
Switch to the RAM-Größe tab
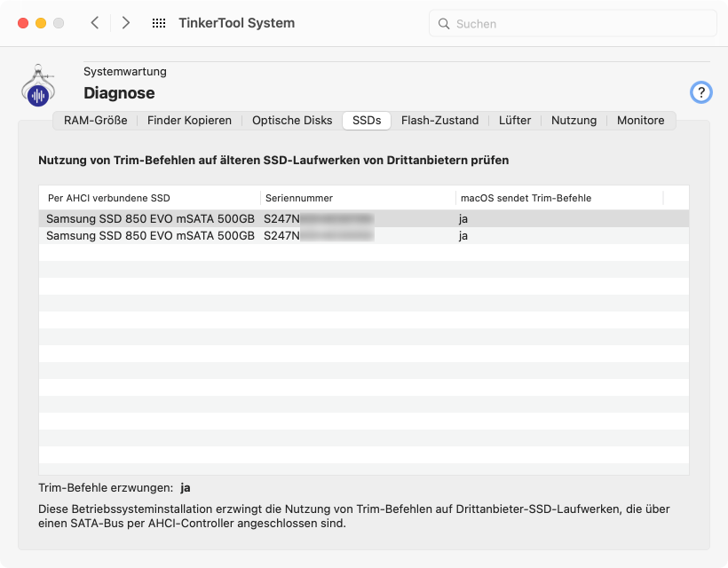click(x=95, y=120)
